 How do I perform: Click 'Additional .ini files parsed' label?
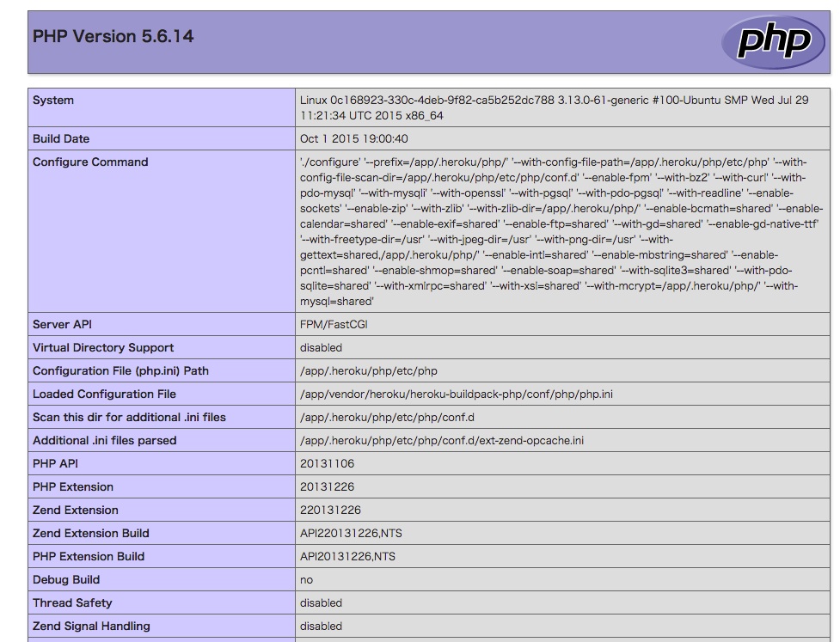click(105, 440)
